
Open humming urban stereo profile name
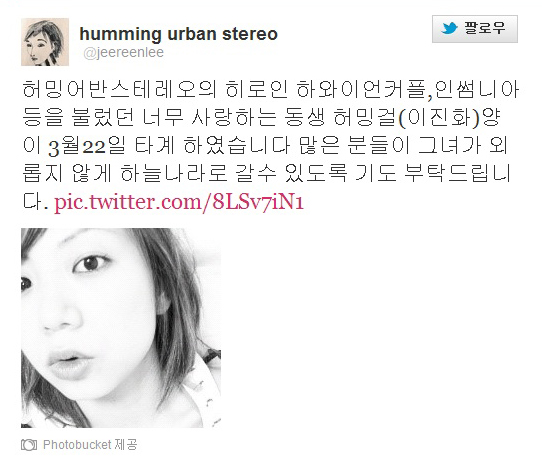tap(178, 34)
